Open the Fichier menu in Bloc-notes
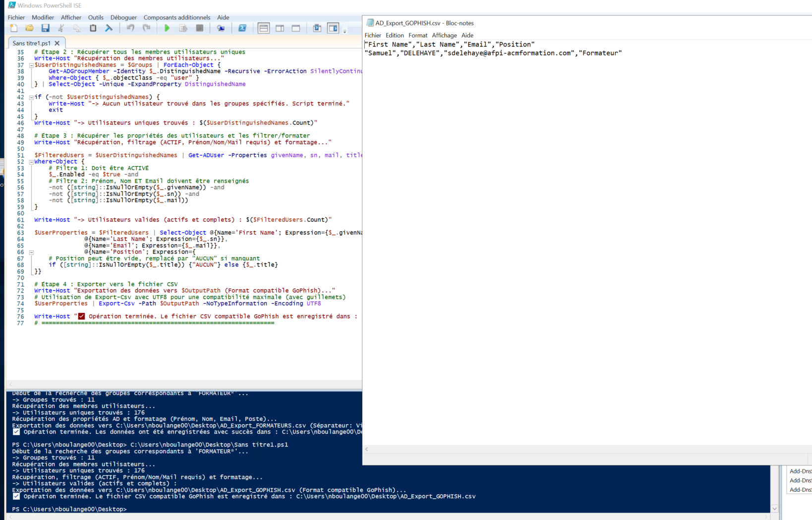The width and height of the screenshot is (812, 520). [373, 35]
